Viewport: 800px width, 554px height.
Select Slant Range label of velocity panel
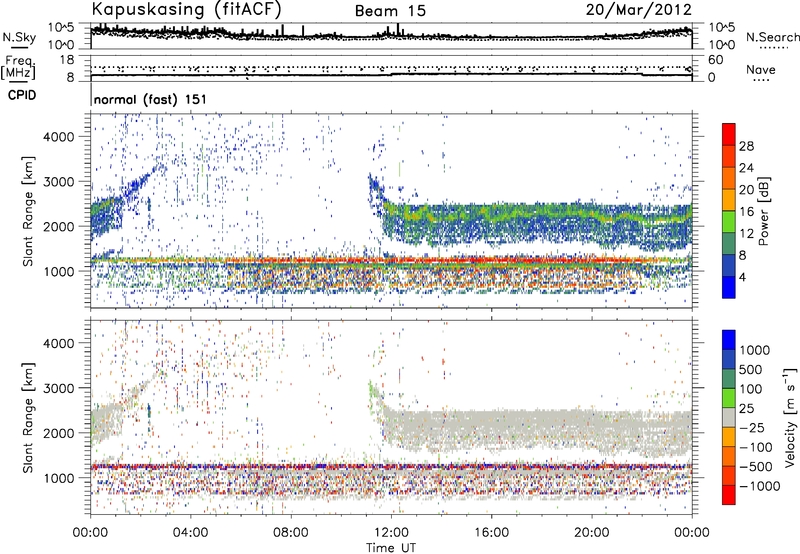[28, 417]
